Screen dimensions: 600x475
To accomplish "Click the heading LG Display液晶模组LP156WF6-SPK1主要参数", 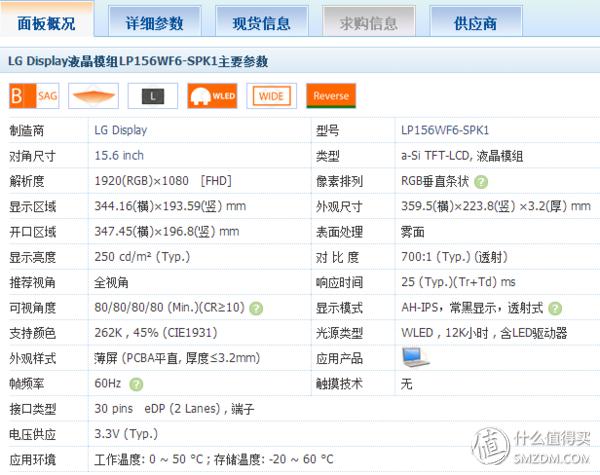I will coord(138,61).
